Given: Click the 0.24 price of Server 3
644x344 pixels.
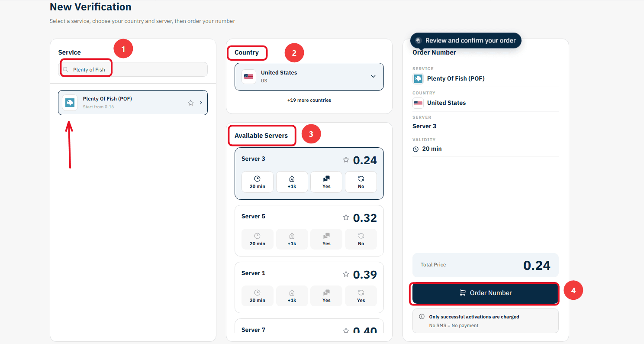Looking at the screenshot, I should tap(365, 160).
